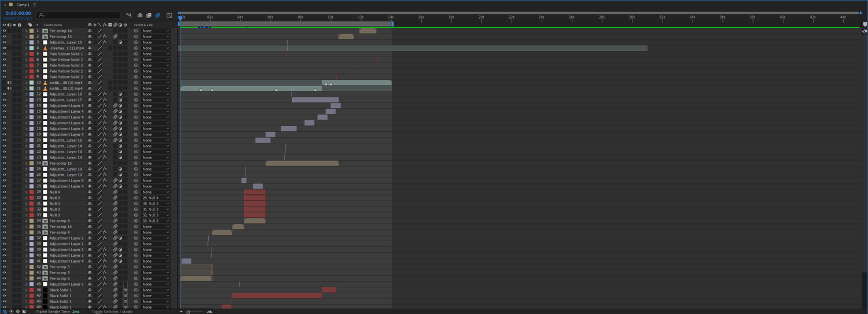Image resolution: width=868 pixels, height=314 pixels.
Task: Open parent dropdown showing 29. Null 4
Action: pos(156,198)
